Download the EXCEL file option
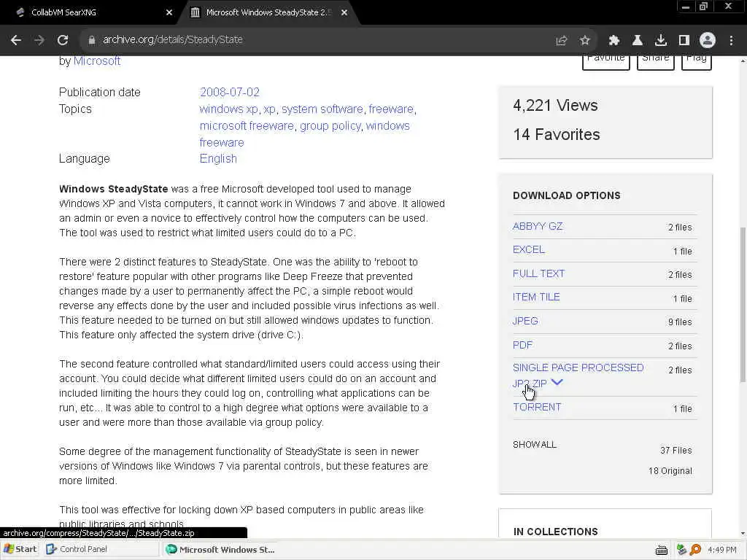Image resolution: width=747 pixels, height=560 pixels. [529, 249]
